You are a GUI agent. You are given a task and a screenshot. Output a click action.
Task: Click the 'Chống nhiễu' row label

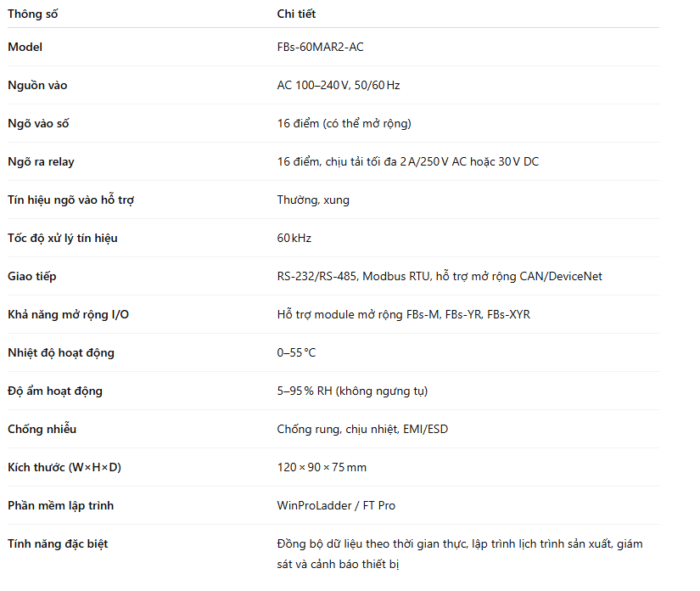point(42,429)
